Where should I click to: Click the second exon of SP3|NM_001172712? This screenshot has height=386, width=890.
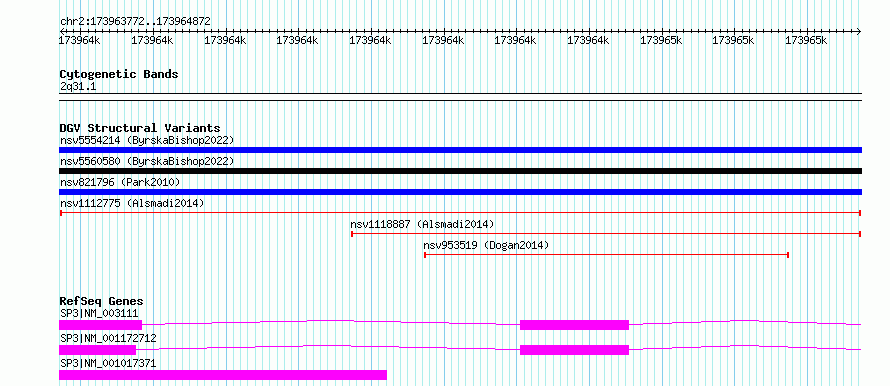click(574, 350)
